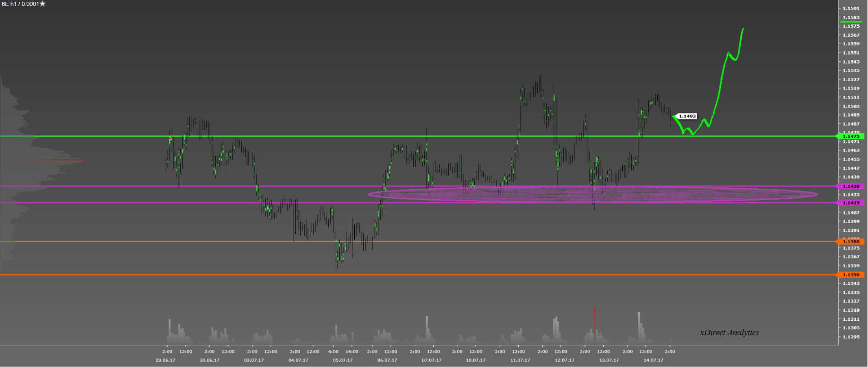
Task: Click the 1.1591 price axis label
Action: [851, 9]
